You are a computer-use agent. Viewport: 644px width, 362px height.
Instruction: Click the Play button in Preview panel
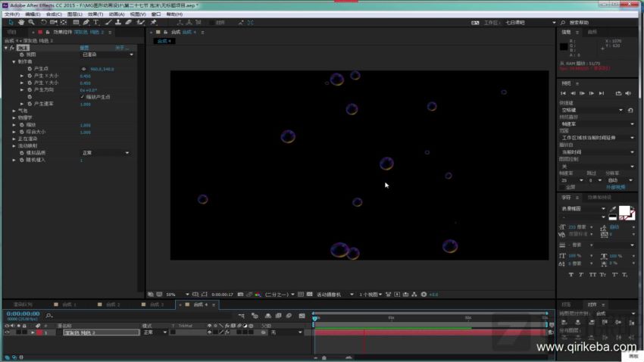coord(582,94)
